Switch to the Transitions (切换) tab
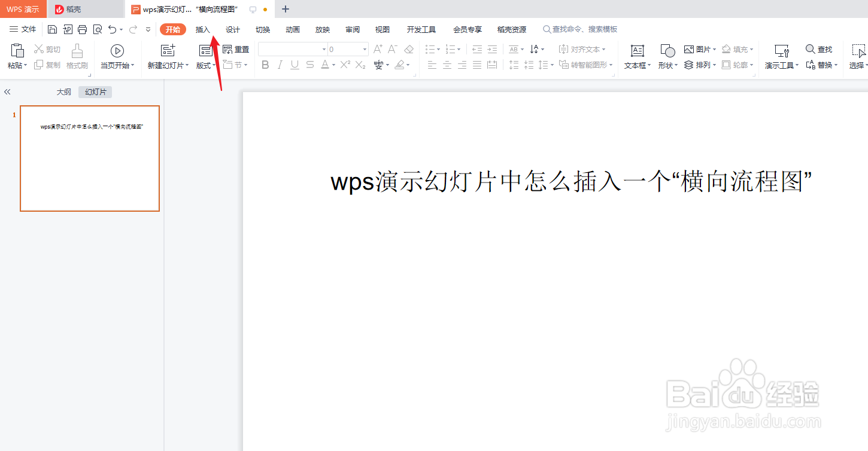This screenshot has width=868, height=451. [x=263, y=29]
